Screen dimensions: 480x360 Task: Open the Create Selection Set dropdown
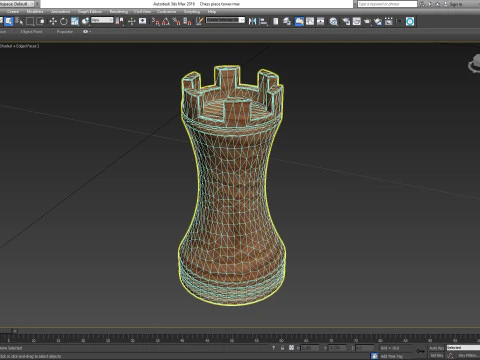225,20
